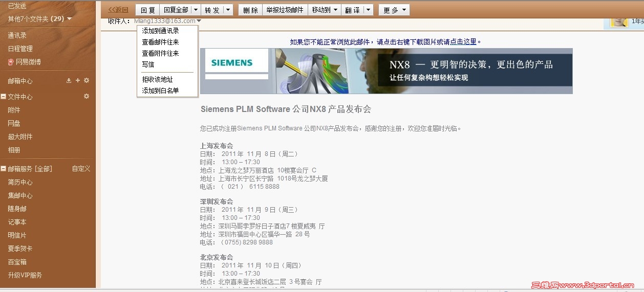The height and width of the screenshot is (292, 644).
Task: Click the 点击这里 link
Action: (x=463, y=42)
